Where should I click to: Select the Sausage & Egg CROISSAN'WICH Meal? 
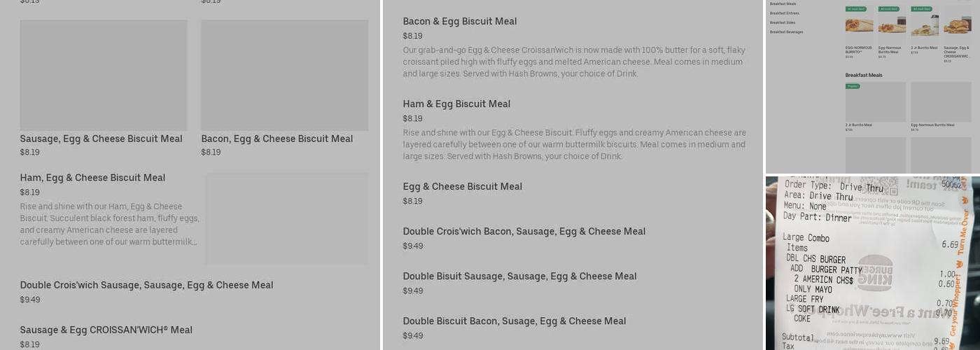[x=106, y=330]
